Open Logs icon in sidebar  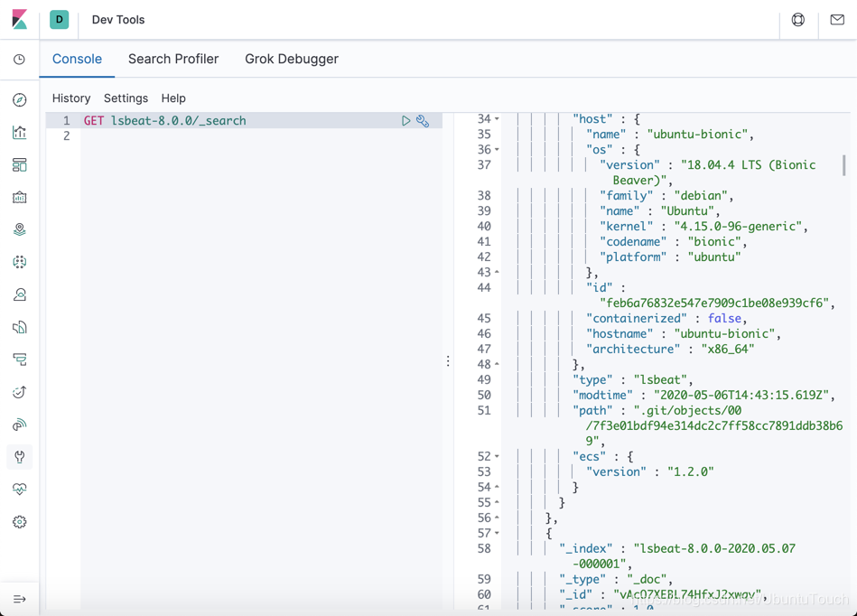pos(20,327)
